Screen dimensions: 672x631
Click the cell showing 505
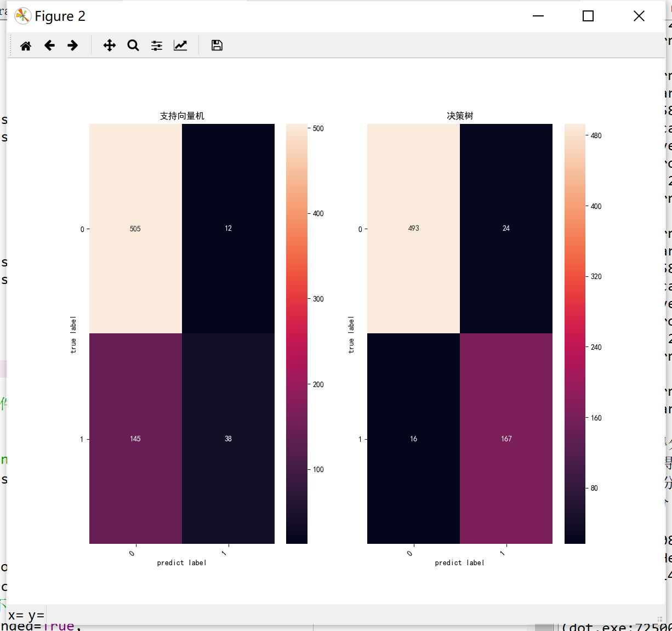point(135,229)
